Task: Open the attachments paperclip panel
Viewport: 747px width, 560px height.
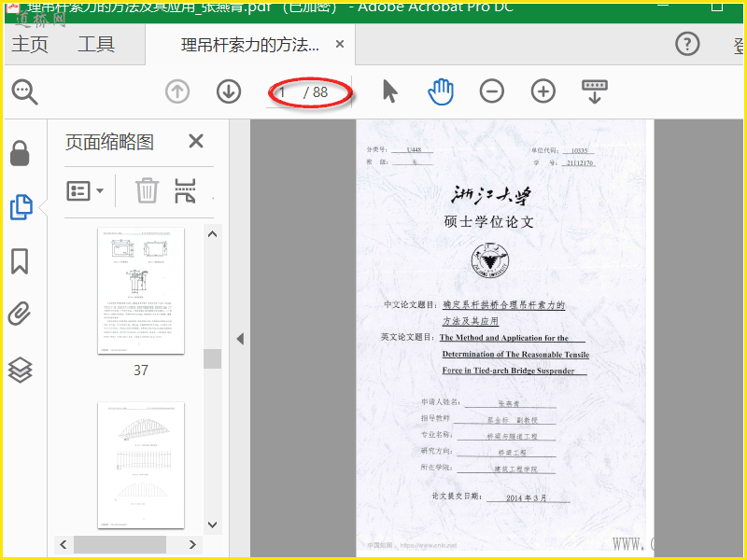Action: 20,314
